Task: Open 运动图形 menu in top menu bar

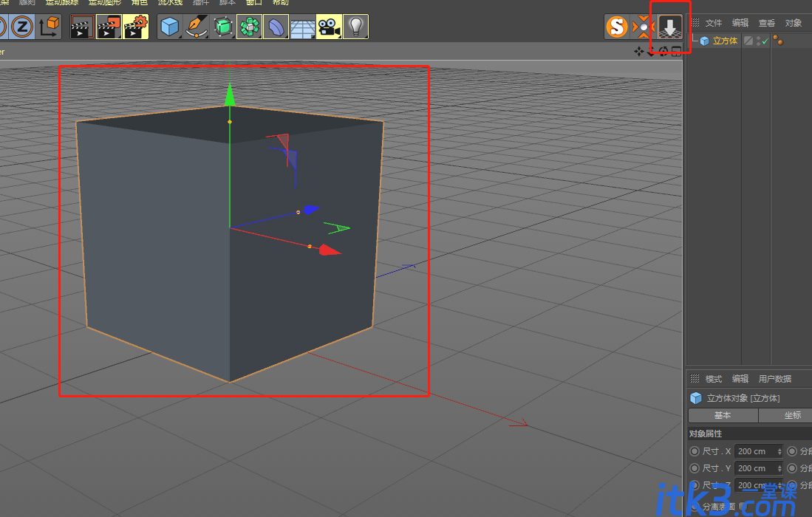Action: [x=105, y=3]
